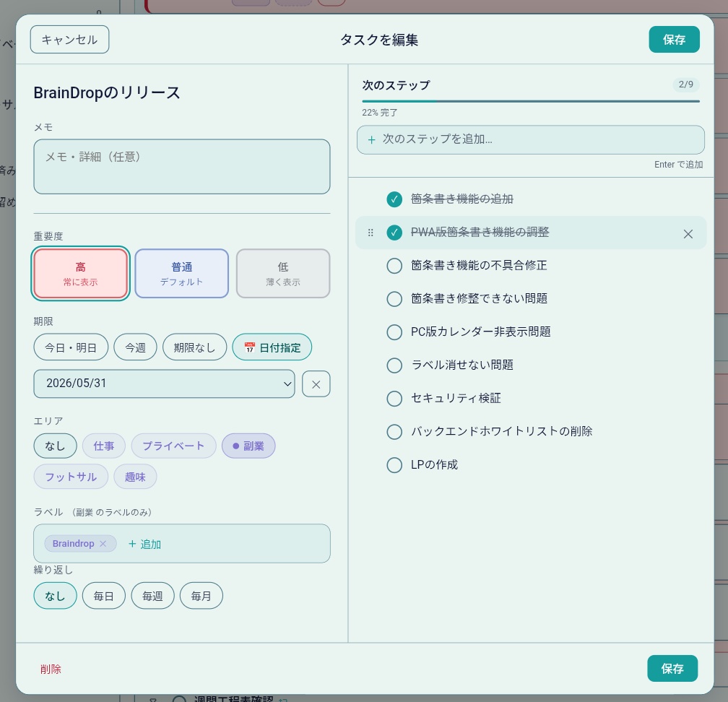Image resolution: width=728 pixels, height=702 pixels.
Task: Uncheck the 箇条書き機能の追加 step
Action: 394,199
